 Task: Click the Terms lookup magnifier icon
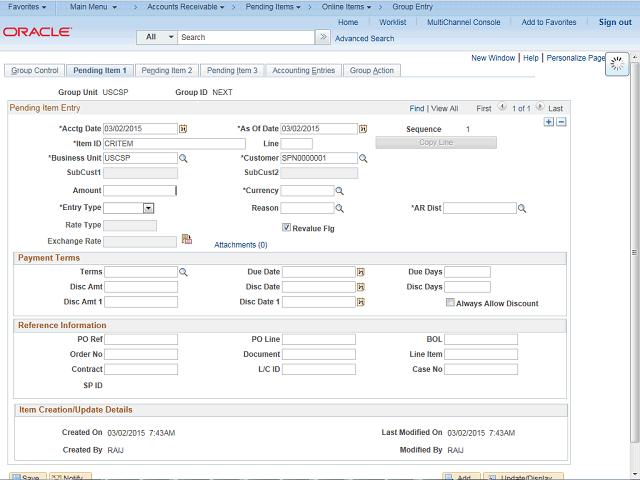[183, 272]
